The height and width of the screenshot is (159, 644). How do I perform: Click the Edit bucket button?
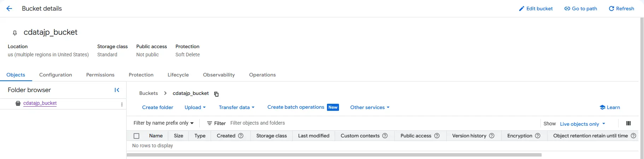536,8
